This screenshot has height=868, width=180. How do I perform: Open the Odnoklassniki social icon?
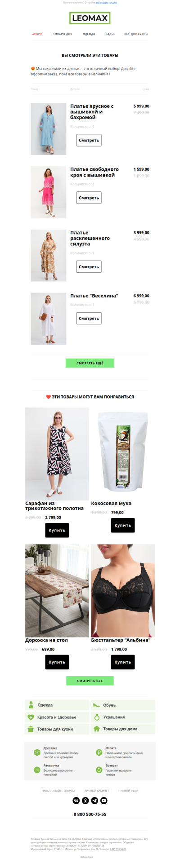click(85, 801)
